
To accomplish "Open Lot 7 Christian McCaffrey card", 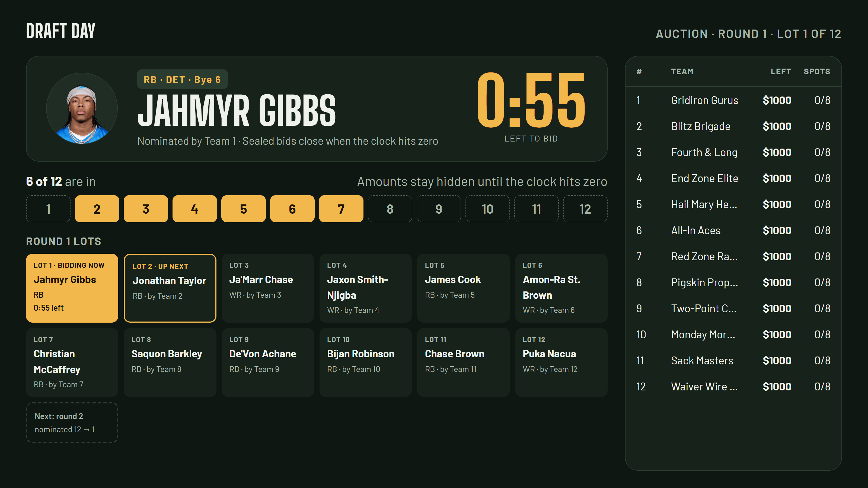I will (72, 362).
